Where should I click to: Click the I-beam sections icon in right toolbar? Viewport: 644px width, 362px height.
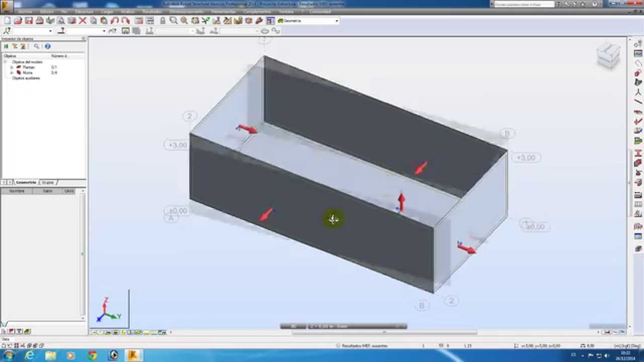click(x=638, y=153)
